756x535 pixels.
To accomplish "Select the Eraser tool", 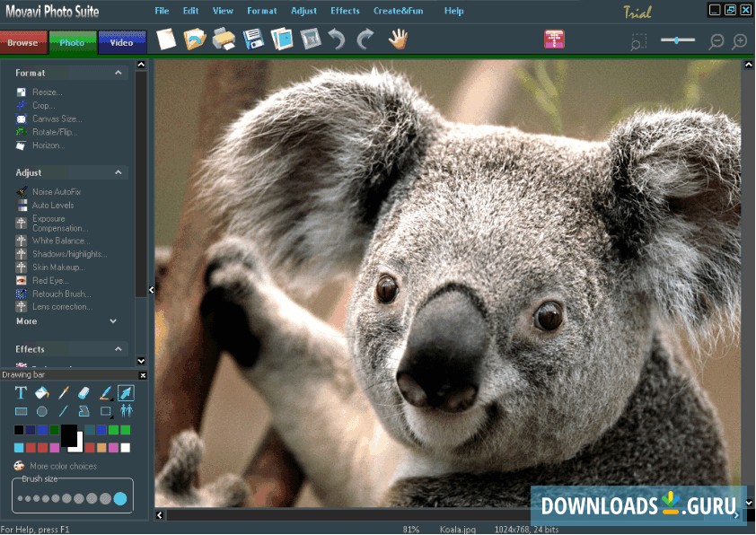I will tap(84, 392).
